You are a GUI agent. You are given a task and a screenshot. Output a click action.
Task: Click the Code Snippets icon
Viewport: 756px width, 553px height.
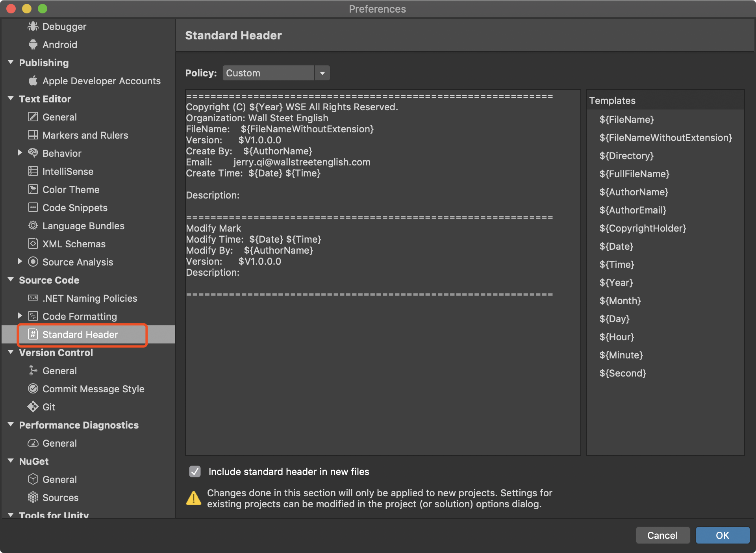[x=33, y=208]
